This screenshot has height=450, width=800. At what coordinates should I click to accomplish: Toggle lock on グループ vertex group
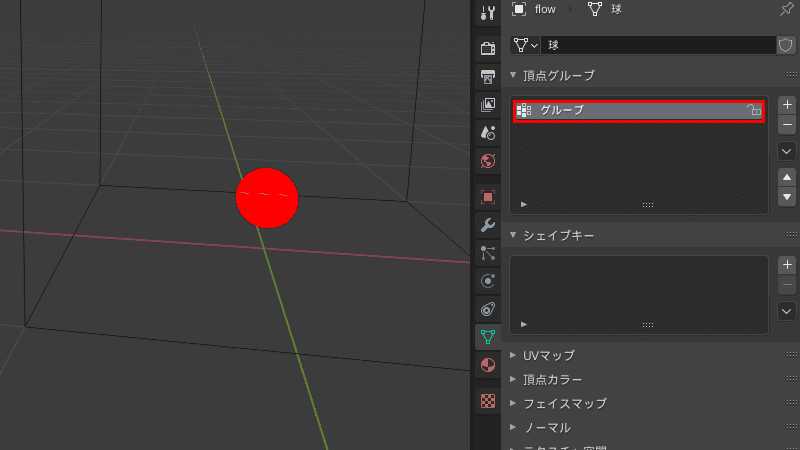pyautogui.click(x=754, y=110)
